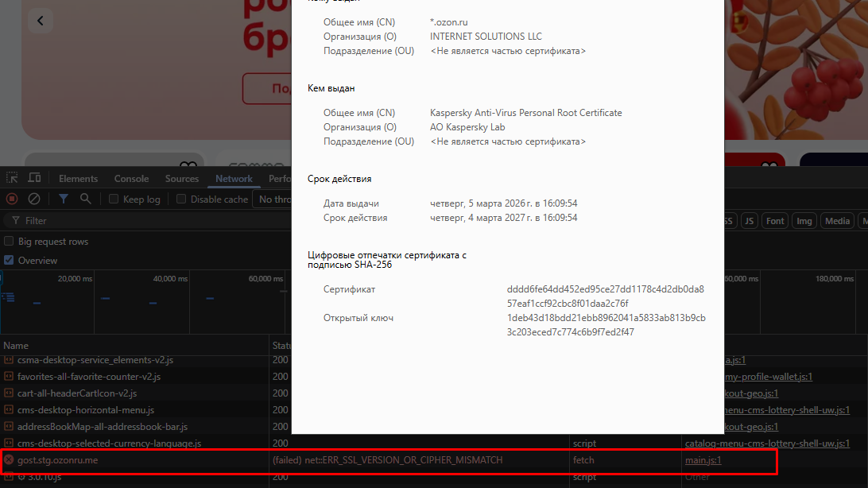Filter requests by Media type
The height and width of the screenshot is (488, 868).
click(837, 221)
